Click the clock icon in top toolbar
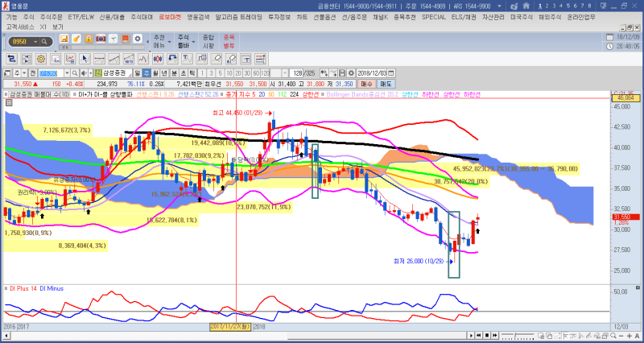Screen dimensions: 644x343 tap(114, 39)
